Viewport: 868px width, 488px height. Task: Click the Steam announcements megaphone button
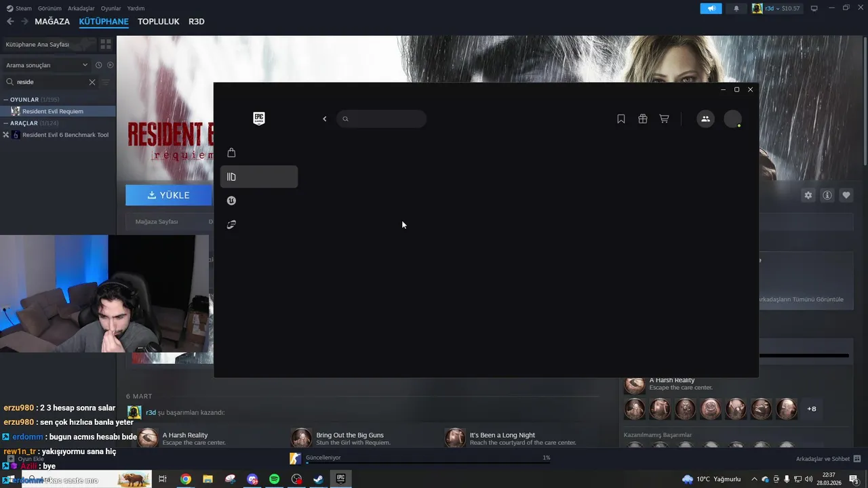(711, 8)
